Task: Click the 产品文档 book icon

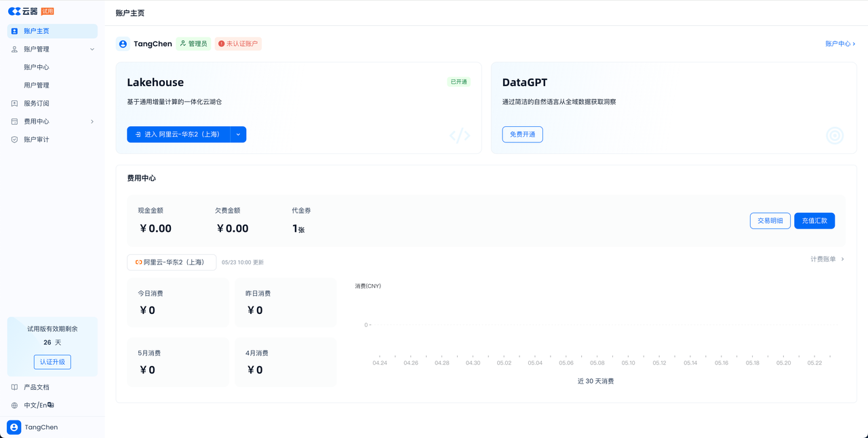Action: (14, 387)
